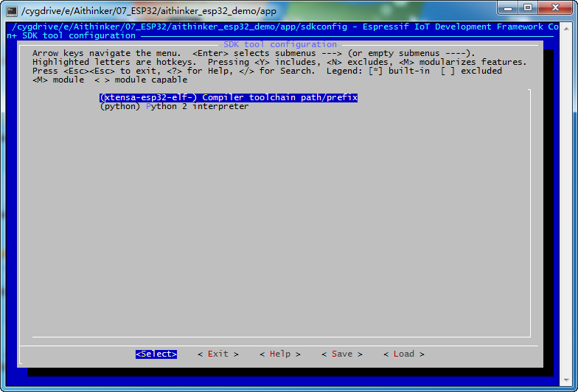Minimize the Cygwin terminal window
The width and height of the screenshot is (578, 392).
click(x=508, y=7)
